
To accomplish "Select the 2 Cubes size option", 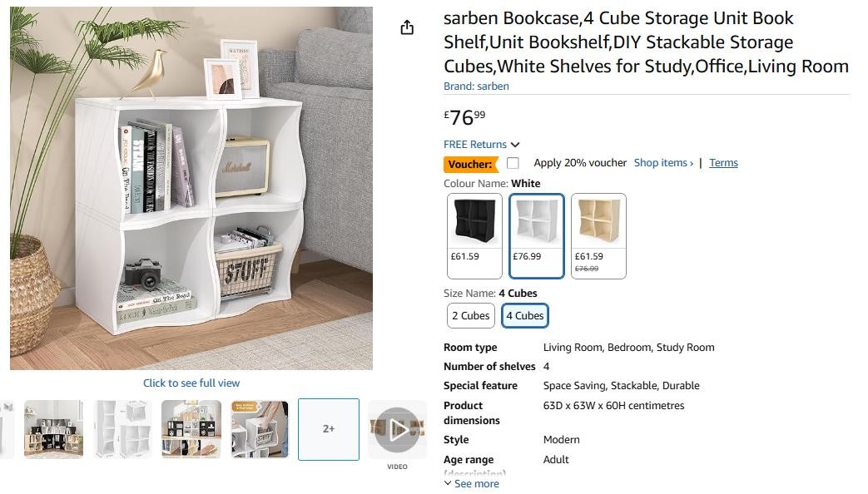I will [x=471, y=316].
